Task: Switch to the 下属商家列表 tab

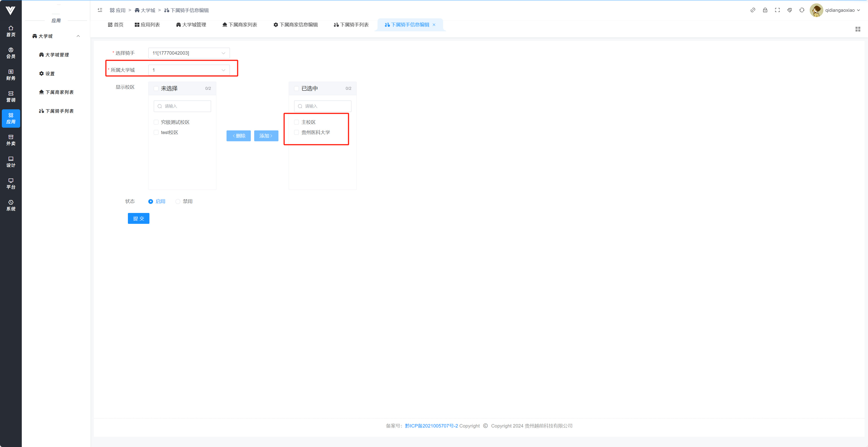Action: [240, 25]
